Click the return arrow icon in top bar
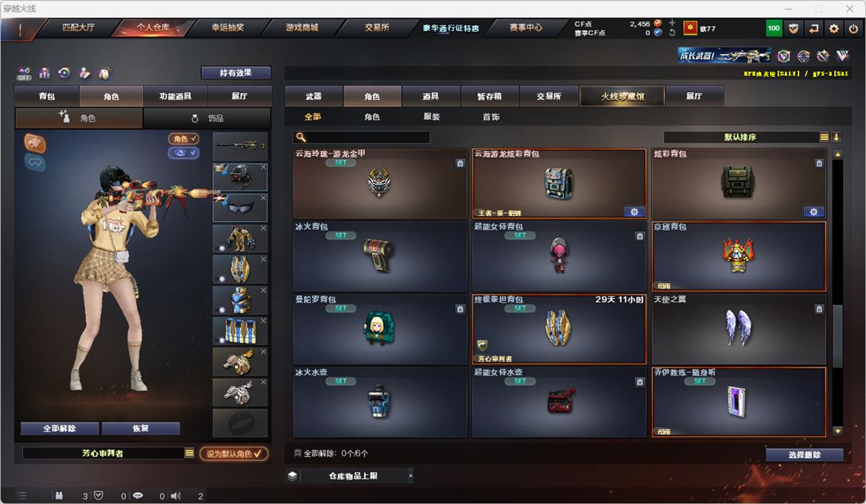Screen dimensions: 866x504 pos(814,28)
